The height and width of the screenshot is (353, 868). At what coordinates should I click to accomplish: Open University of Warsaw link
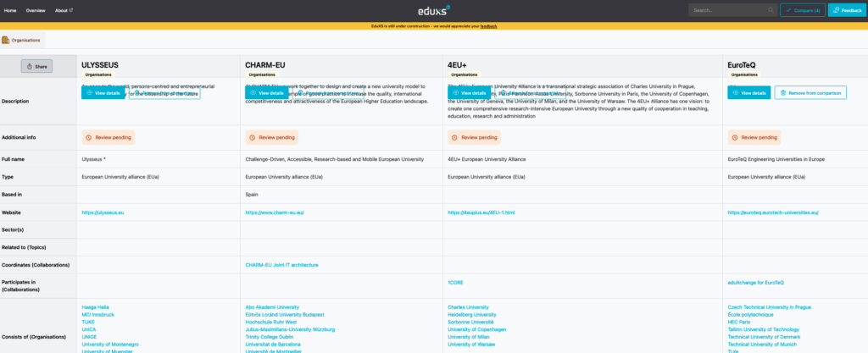coord(471,345)
